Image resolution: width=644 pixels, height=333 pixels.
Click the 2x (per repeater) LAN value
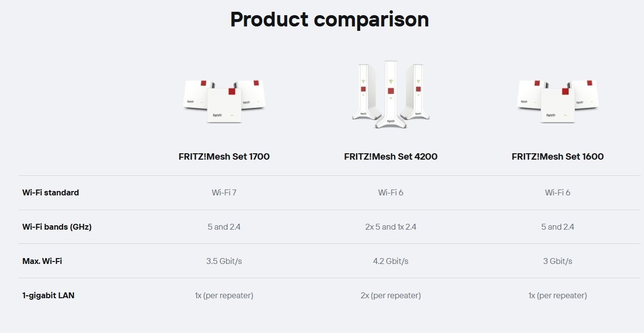tap(391, 295)
